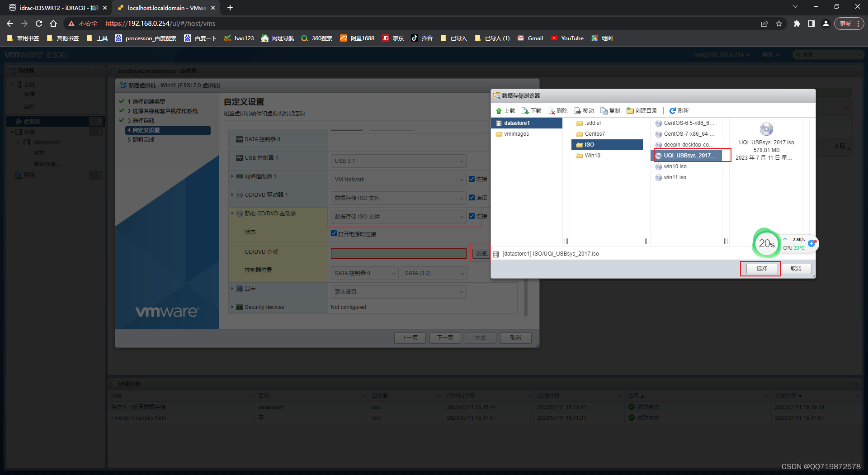Open new CD/DVD drive type dropdown
The height and width of the screenshot is (475, 868).
398,217
